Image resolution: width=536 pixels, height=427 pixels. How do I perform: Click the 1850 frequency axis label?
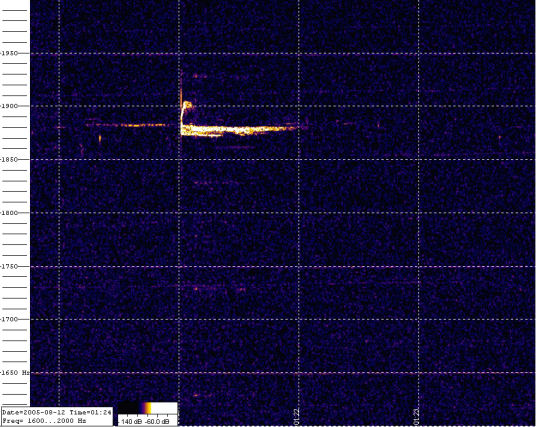point(9,159)
